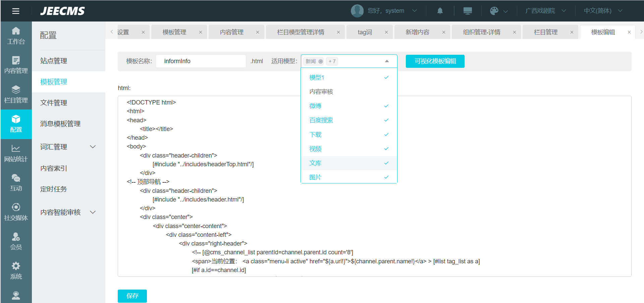Screen dimensions: 644x303
Task: Switch to the 栏目管理 tab
Action: [x=546, y=32]
